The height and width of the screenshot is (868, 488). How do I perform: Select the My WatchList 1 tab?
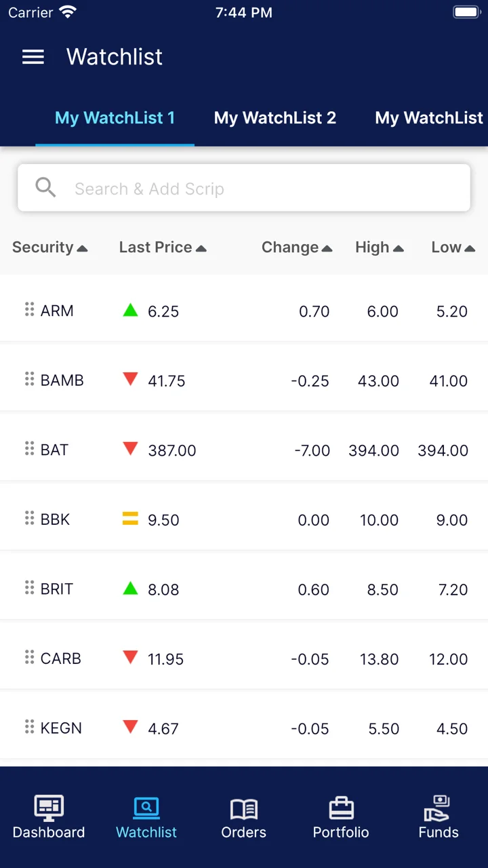[x=115, y=118]
